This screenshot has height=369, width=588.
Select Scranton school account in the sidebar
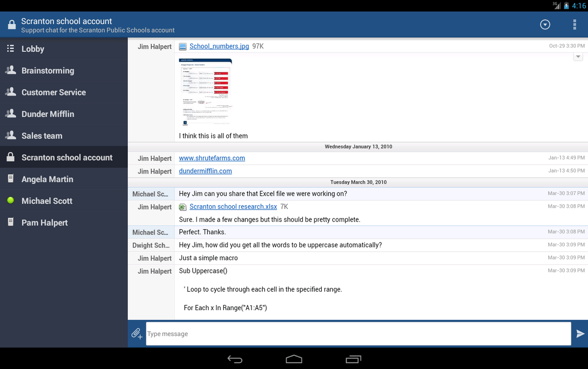[64, 157]
